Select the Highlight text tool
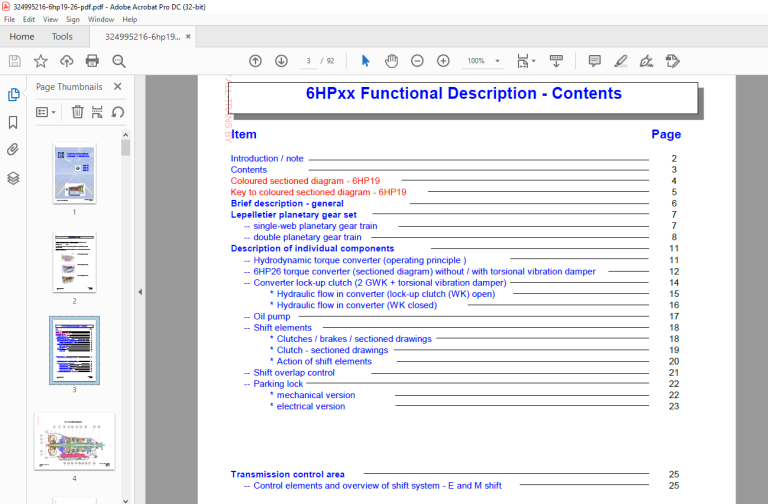This screenshot has height=504, width=768. coord(621,61)
